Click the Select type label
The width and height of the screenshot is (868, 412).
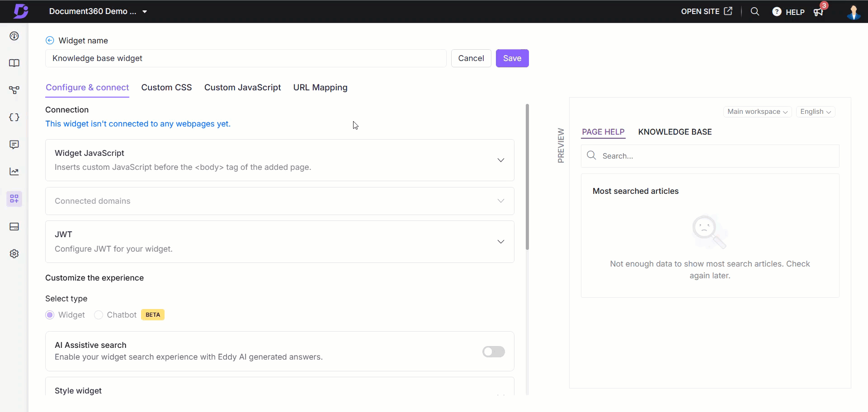(x=66, y=299)
